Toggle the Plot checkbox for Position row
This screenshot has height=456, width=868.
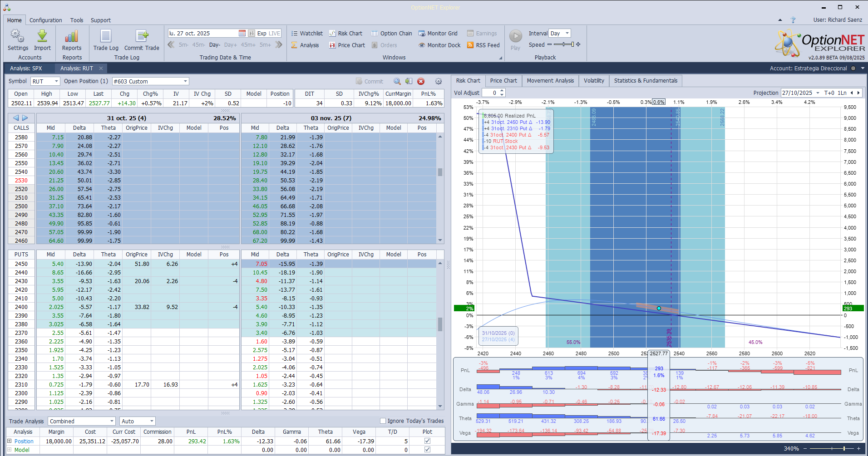427,441
